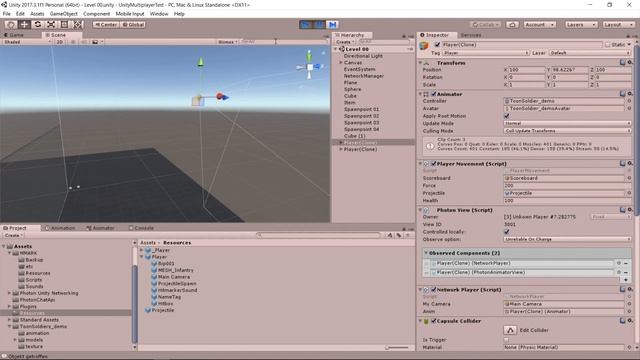Disable Player Movement script checkbox
640x360 pixels.
coord(434,163)
